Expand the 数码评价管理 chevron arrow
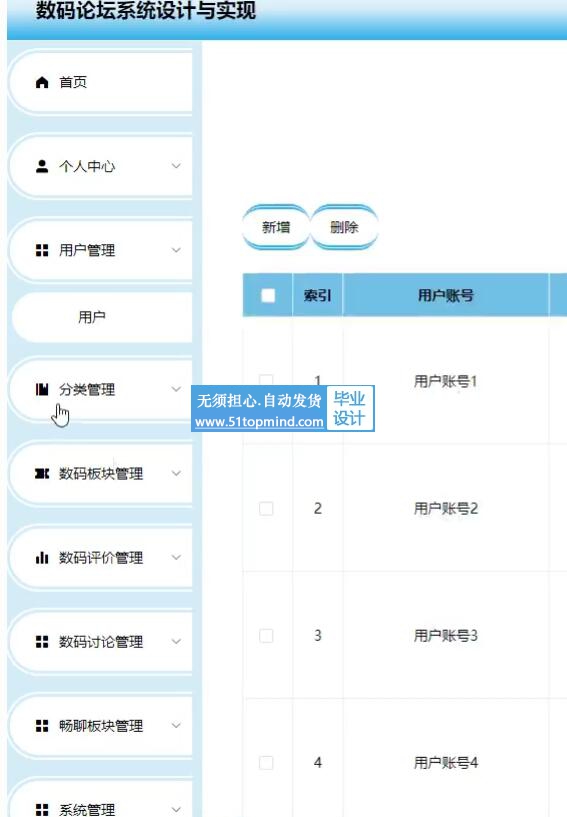 [x=176, y=557]
